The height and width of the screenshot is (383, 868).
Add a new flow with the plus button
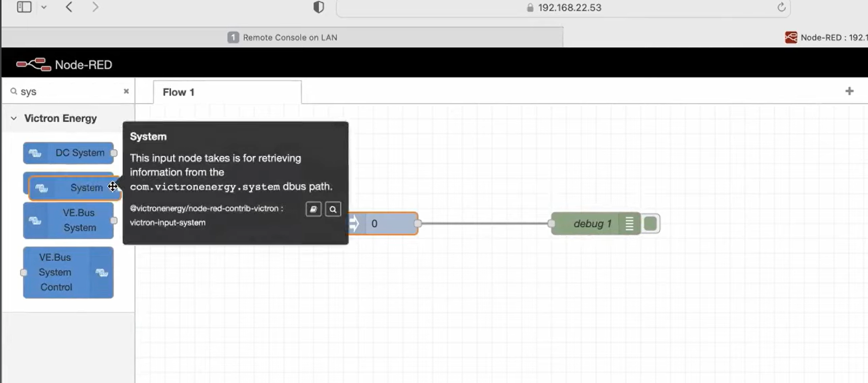pos(849,91)
